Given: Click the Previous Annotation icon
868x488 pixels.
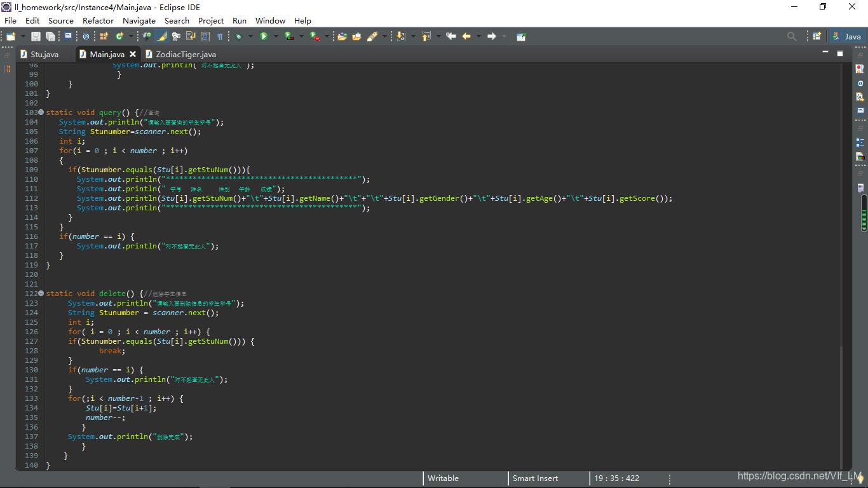Looking at the screenshot, I should point(426,36).
